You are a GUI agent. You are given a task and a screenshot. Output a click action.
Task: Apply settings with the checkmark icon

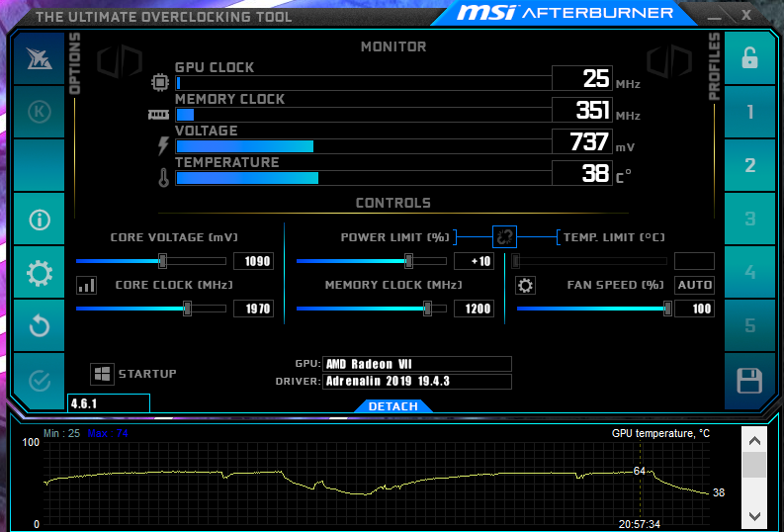[39, 381]
